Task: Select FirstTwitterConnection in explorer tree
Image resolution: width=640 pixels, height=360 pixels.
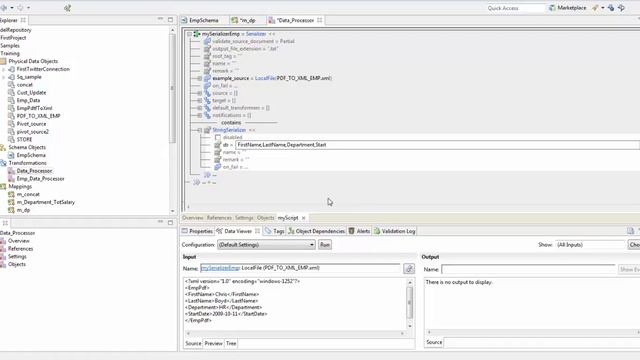Action: click(x=43, y=69)
